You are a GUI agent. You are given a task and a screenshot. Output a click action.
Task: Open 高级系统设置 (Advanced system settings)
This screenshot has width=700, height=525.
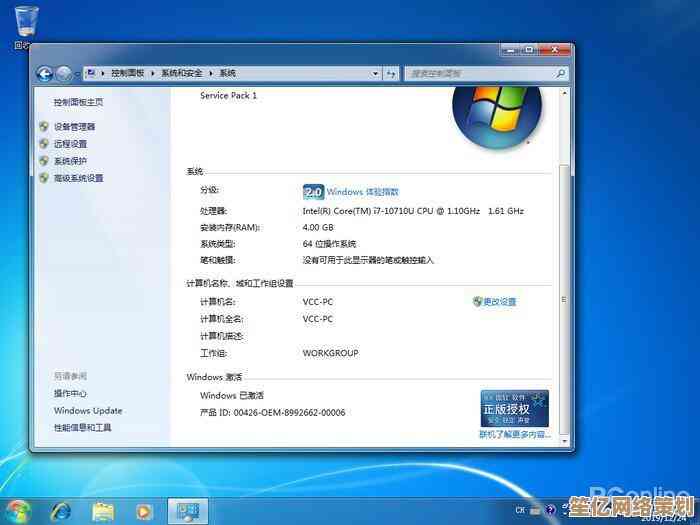click(x=78, y=178)
